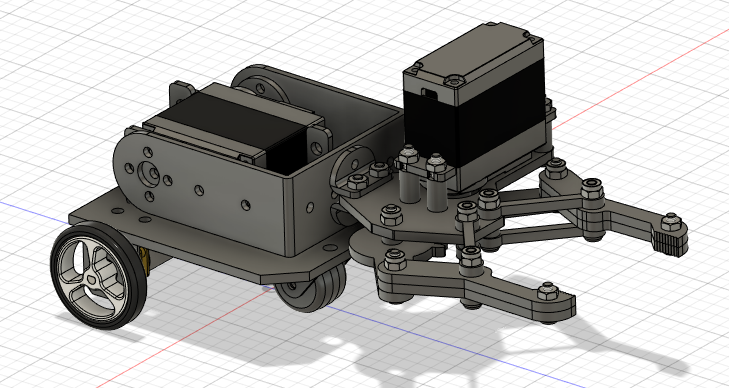Viewport: 729px width, 388px height.
Task: Select the large spoked rubber wheel
Action: click(x=98, y=277)
